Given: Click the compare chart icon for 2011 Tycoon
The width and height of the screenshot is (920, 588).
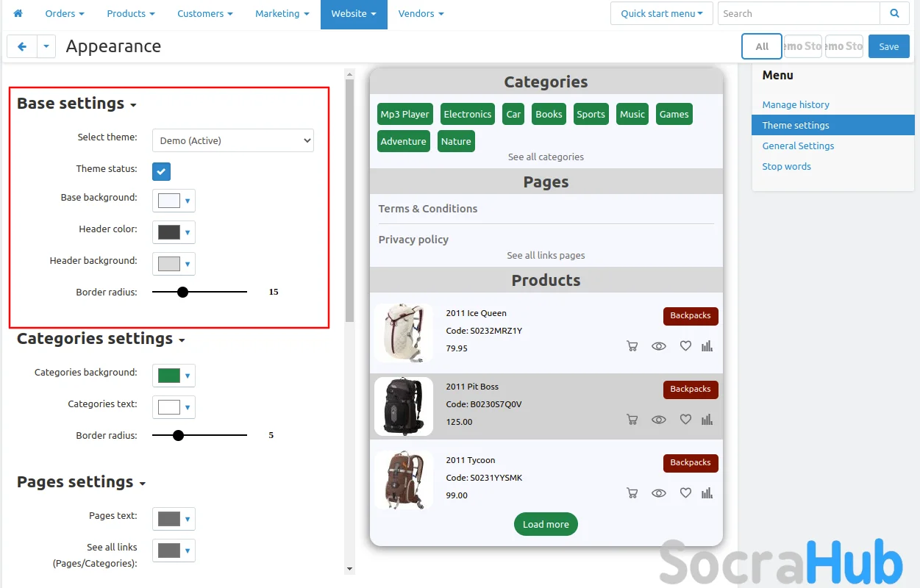Looking at the screenshot, I should 707,493.
